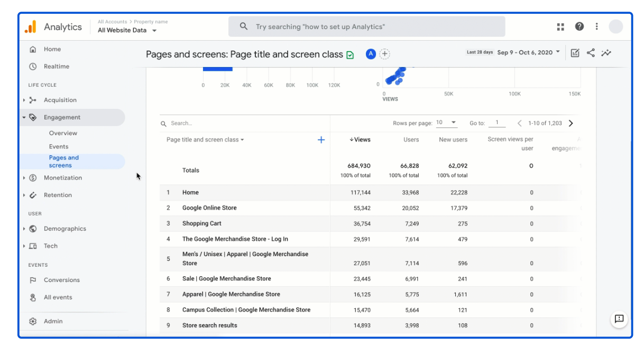Click the Admin gear icon
The height and width of the screenshot is (347, 644).
[x=33, y=321]
